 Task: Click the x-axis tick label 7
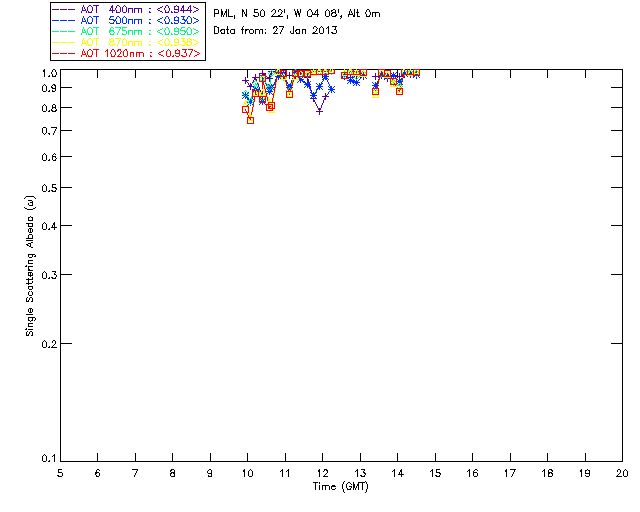pos(135,473)
